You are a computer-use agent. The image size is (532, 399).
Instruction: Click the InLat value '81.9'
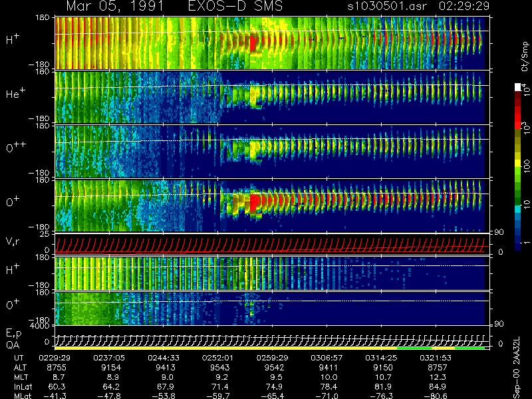pyautogui.click(x=384, y=387)
